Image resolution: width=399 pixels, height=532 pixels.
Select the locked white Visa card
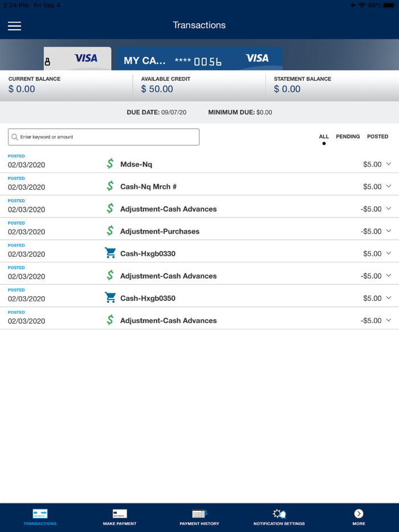[x=78, y=59]
